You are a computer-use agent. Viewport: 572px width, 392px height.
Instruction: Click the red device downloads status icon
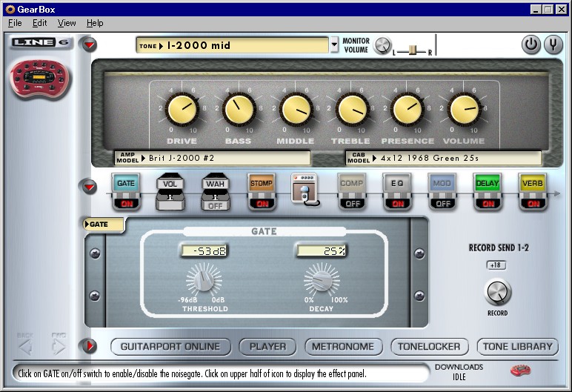pyautogui.click(x=521, y=371)
